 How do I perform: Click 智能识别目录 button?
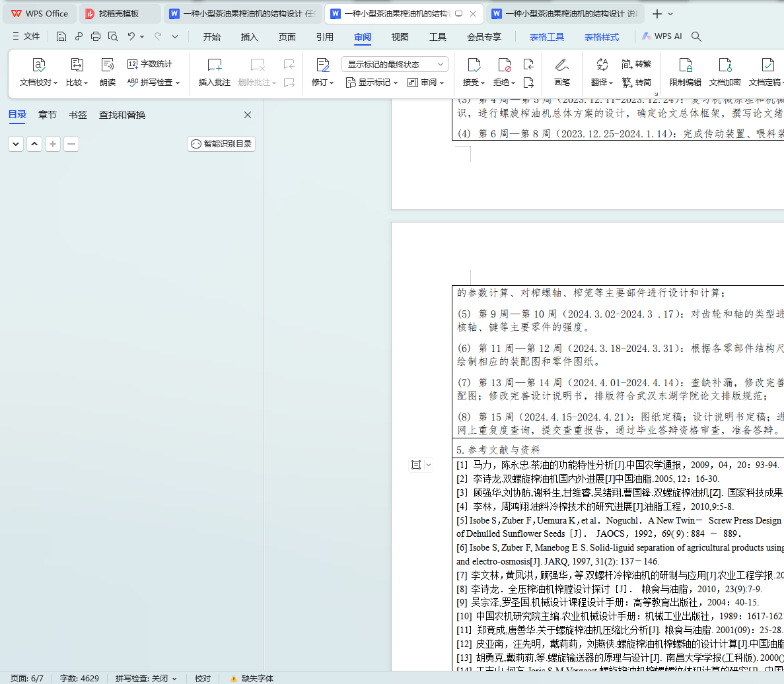pos(221,144)
